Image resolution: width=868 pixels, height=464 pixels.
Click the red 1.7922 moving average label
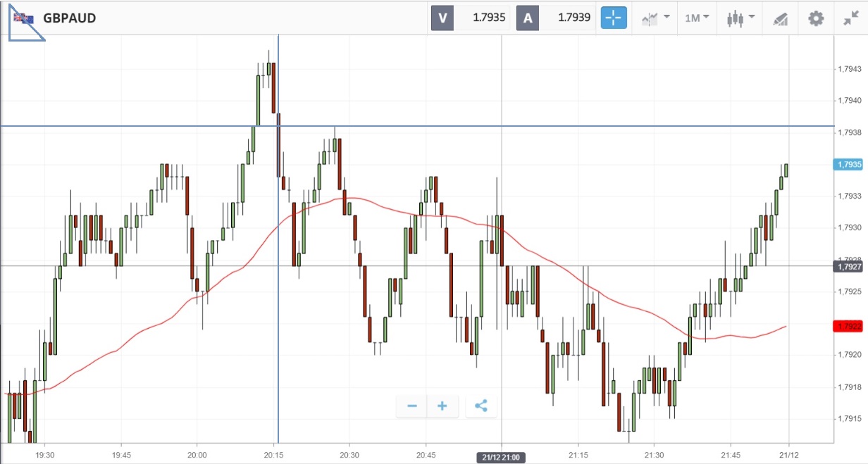coord(848,326)
